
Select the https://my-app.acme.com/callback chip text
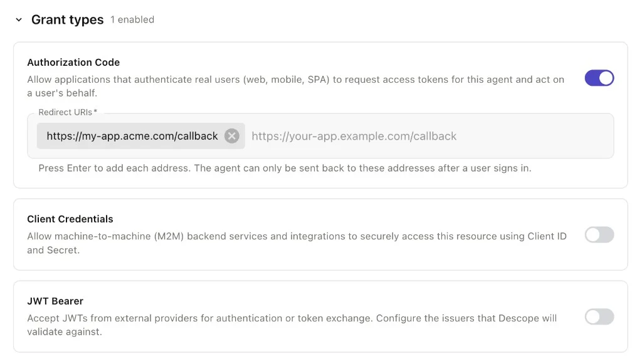(x=132, y=136)
